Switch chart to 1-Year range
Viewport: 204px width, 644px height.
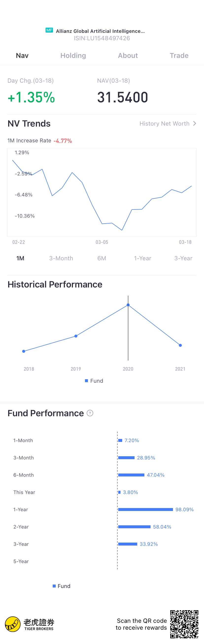143,258
